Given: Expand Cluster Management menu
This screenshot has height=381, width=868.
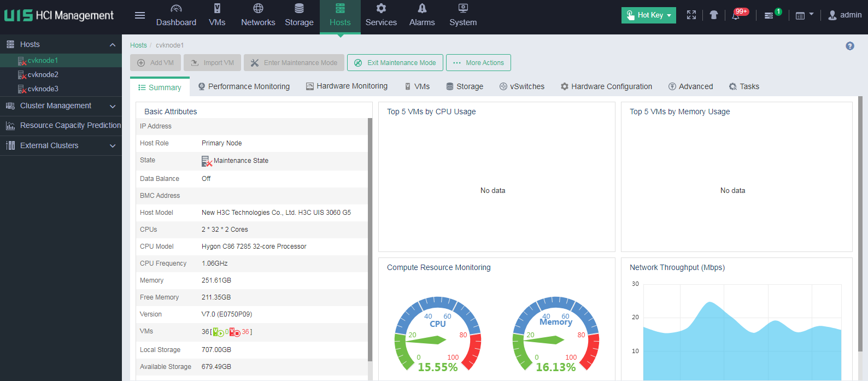Looking at the screenshot, I should [61, 106].
